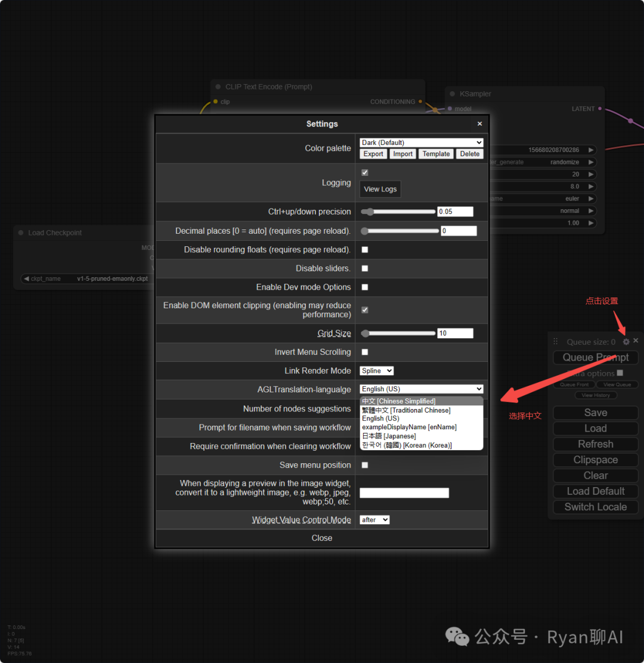The width and height of the screenshot is (644, 663).
Task: Click the CONDITIONING output connector dot
Action: tap(420, 101)
